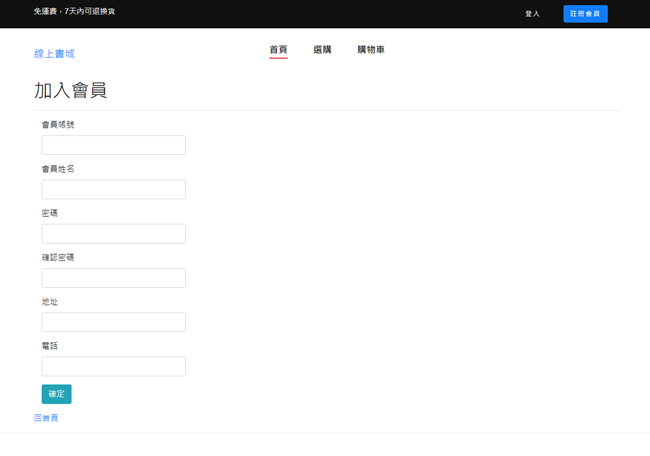Image resolution: width=650 pixels, height=456 pixels.
Task: Click the 密碼 label above third field
Action: [x=50, y=213]
